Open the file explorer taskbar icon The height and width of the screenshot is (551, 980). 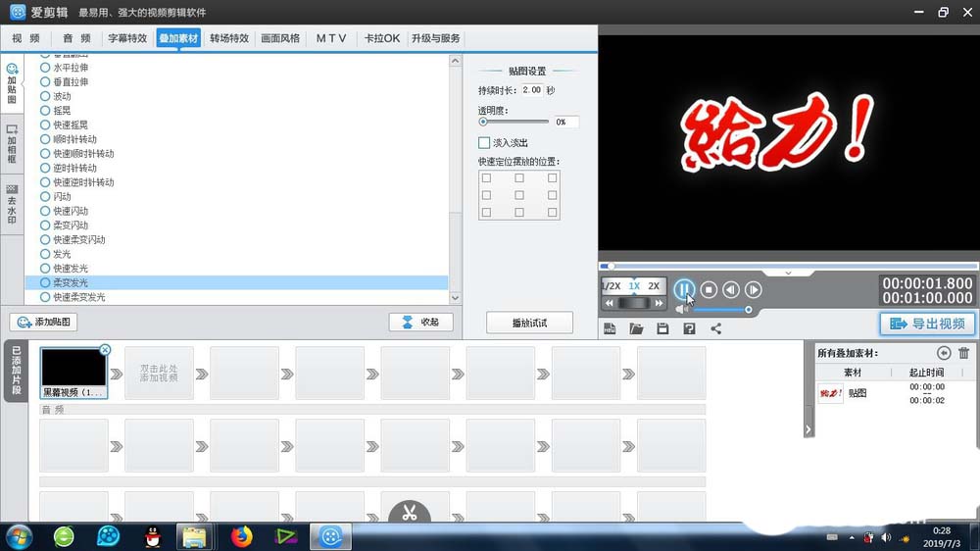tap(194, 536)
